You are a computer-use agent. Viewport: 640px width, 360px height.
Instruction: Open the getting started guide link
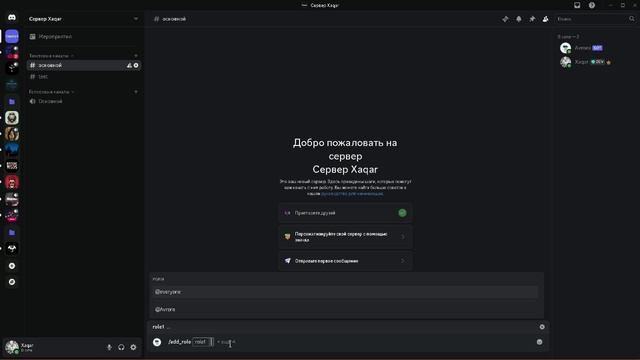352,193
